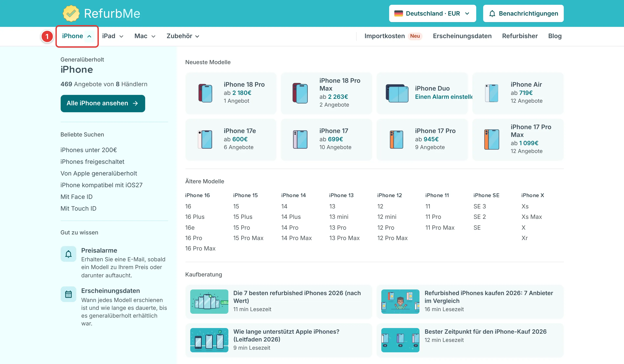The width and height of the screenshot is (624, 364).
Task: Click the iPhone 17 phone image
Action: click(300, 139)
